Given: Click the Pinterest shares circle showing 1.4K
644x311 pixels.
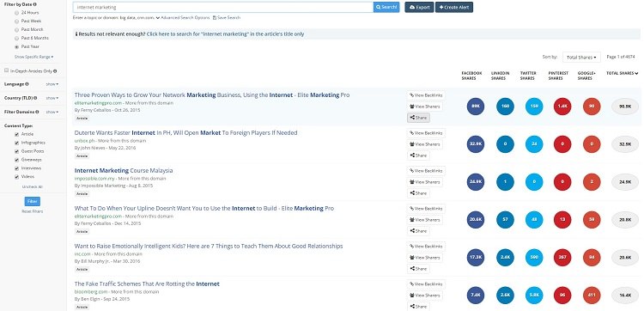Looking at the screenshot, I should pos(562,107).
